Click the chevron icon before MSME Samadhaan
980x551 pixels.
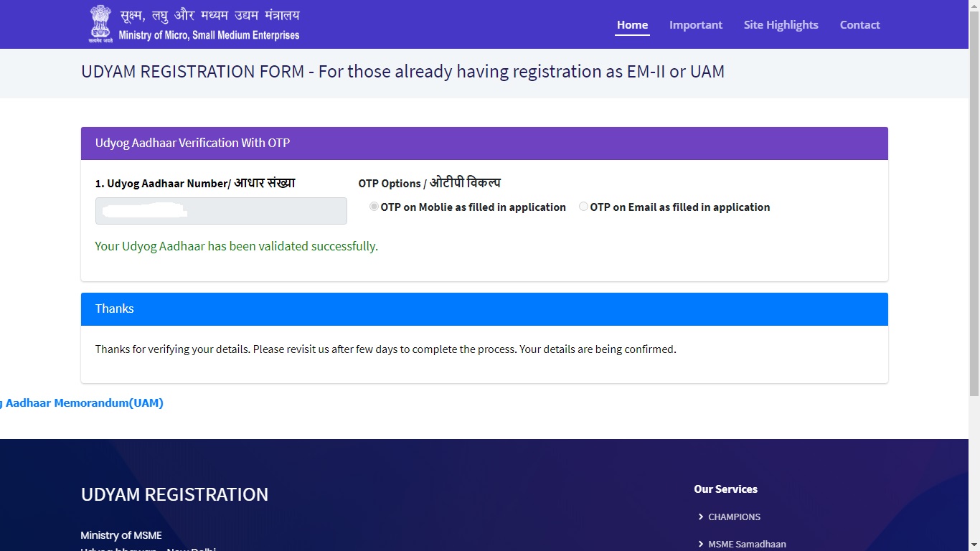[x=701, y=544]
